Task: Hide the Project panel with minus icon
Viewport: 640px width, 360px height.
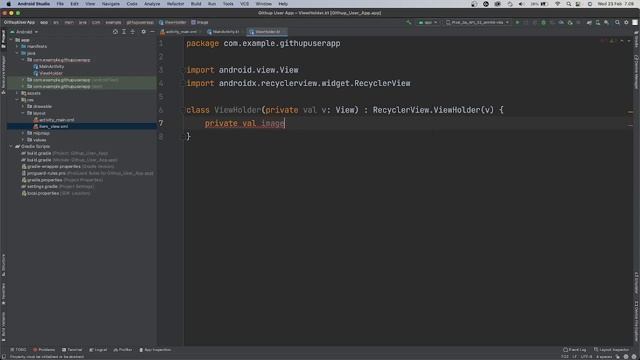Action: pyautogui.click(x=152, y=32)
